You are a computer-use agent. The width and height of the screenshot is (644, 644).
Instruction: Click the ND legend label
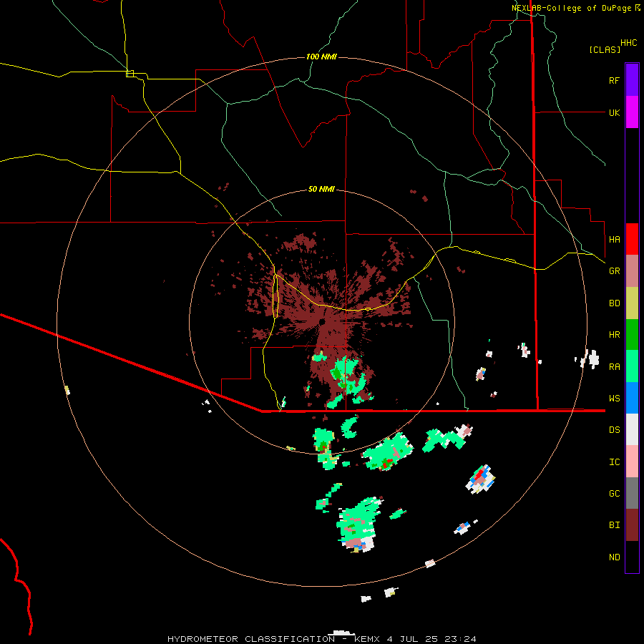point(614,557)
